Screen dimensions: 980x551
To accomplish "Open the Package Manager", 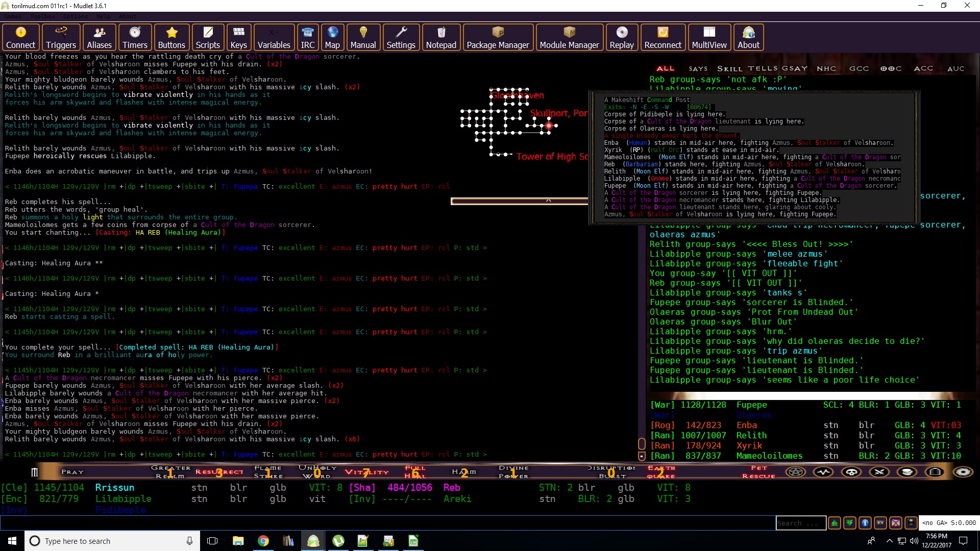I will click(x=498, y=38).
